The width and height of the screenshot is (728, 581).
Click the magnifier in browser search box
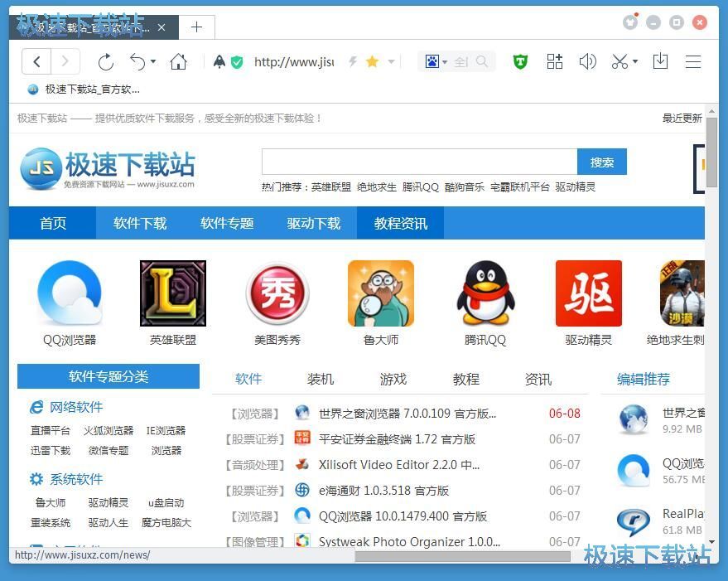click(x=482, y=61)
